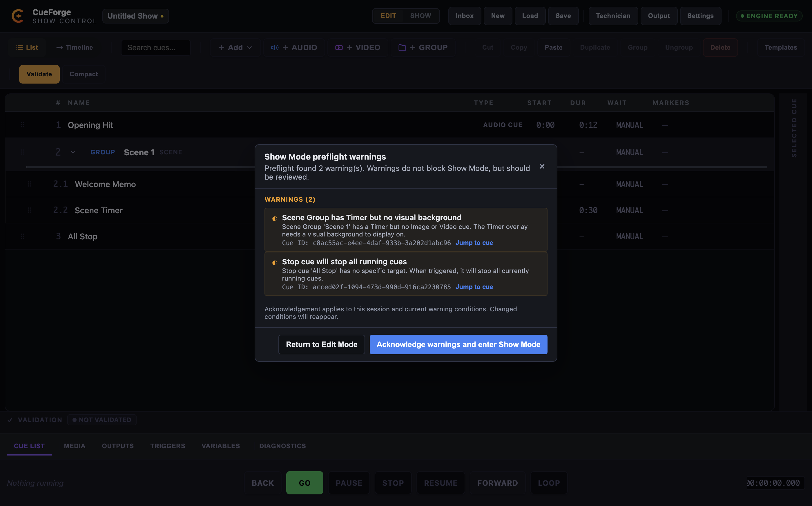Click the CueForge logo icon

pyautogui.click(x=18, y=16)
